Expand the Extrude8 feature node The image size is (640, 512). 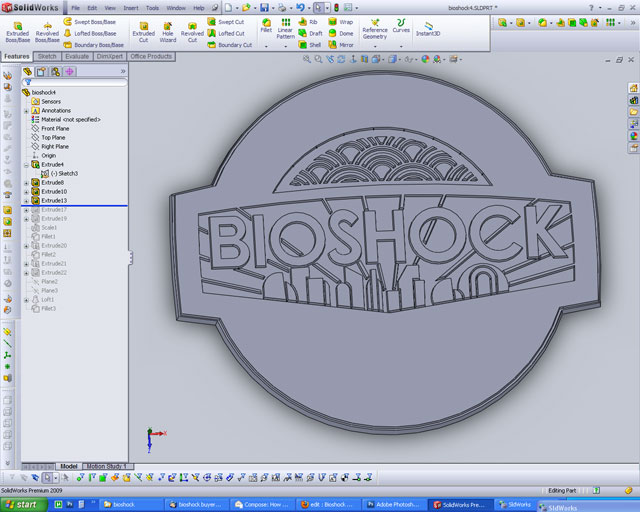pos(26,183)
